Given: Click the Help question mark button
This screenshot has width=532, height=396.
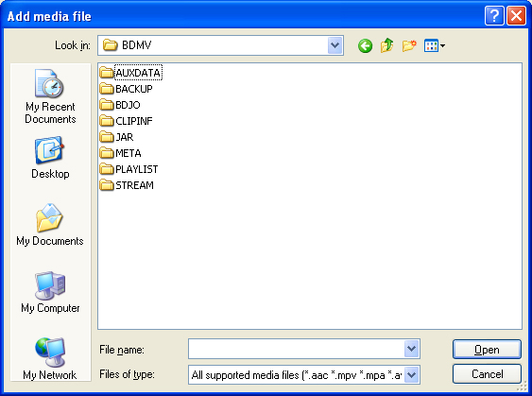Looking at the screenshot, I should point(494,16).
